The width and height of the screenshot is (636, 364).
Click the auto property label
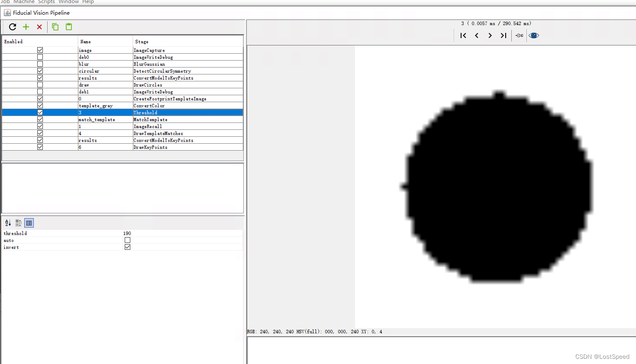tap(9, 240)
